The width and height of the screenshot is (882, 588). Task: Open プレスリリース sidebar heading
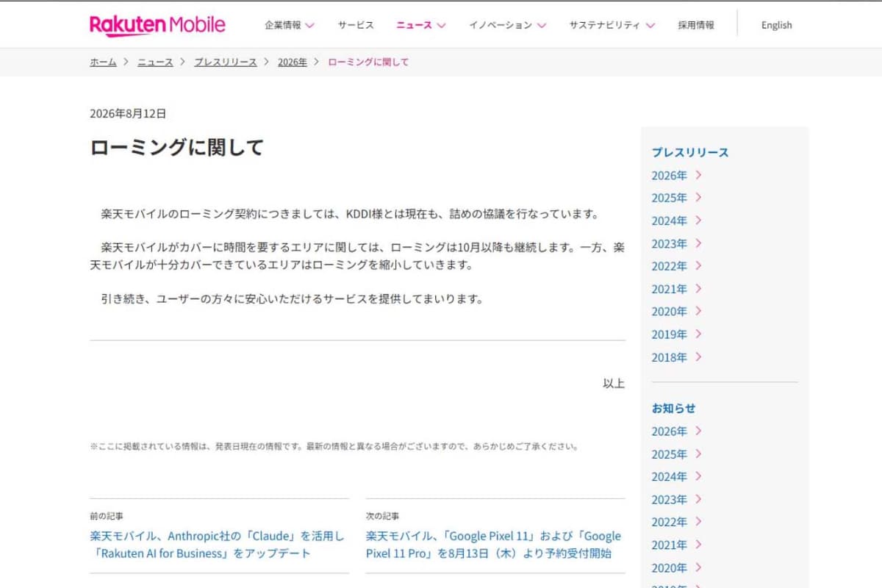coord(690,153)
